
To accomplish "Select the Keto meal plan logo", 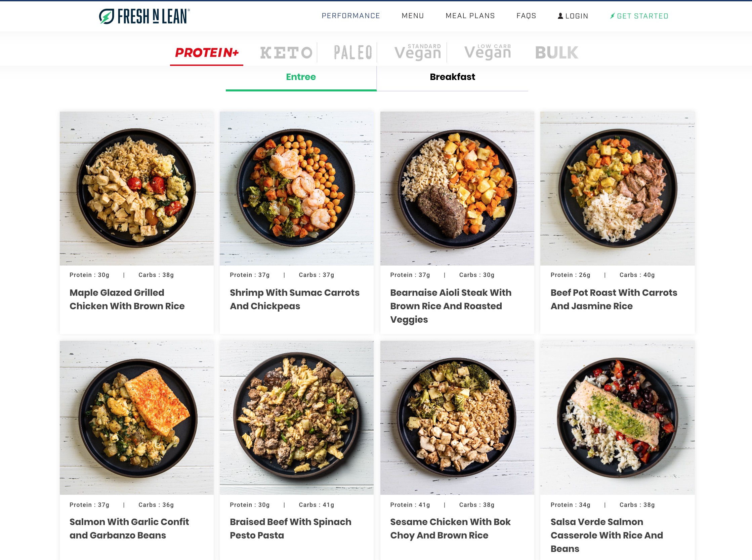I will [x=286, y=53].
